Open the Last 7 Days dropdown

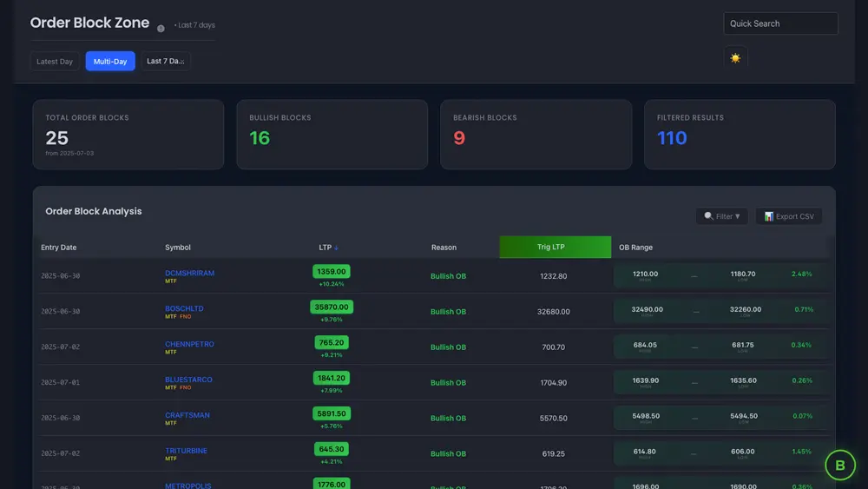166,61
